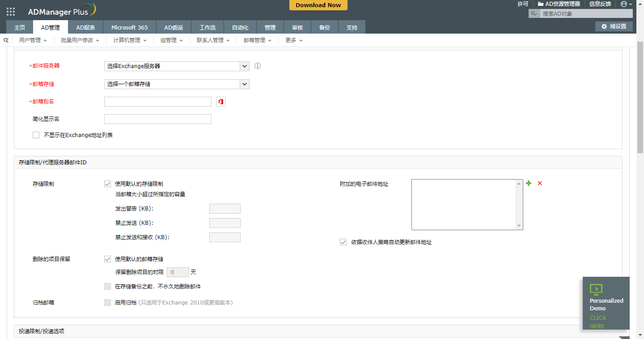Screen dimensions: 644x339
Task: Click the user account avatar icon
Action: click(x=624, y=4)
